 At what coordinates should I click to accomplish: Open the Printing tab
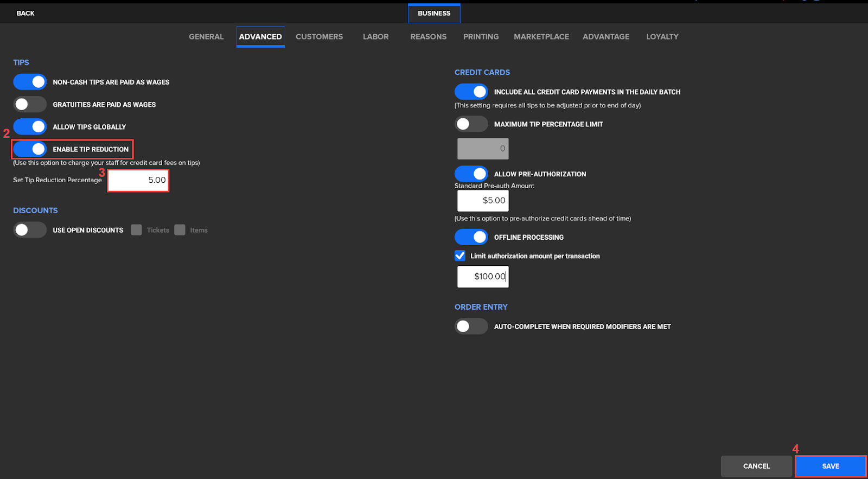click(481, 36)
